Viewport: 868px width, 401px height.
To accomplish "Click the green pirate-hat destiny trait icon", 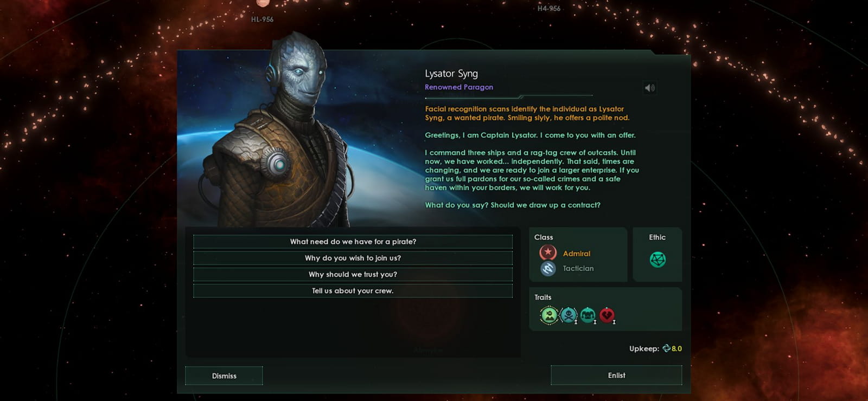I will pyautogui.click(x=549, y=315).
